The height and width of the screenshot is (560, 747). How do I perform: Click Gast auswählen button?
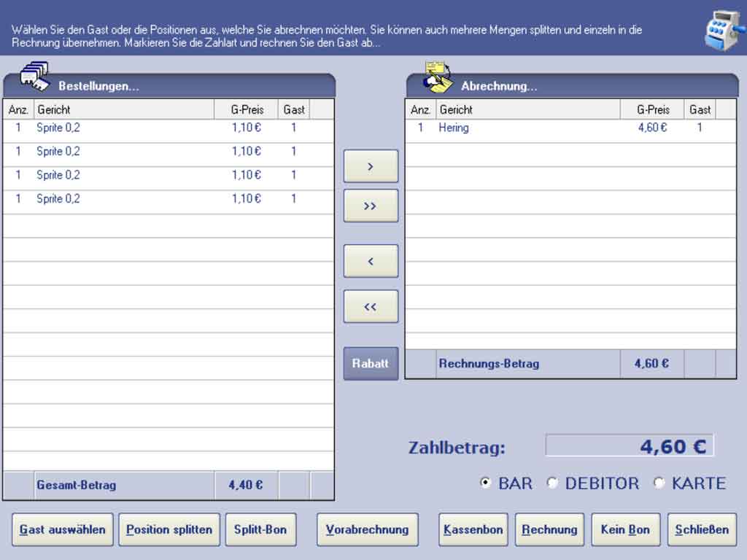coord(63,529)
